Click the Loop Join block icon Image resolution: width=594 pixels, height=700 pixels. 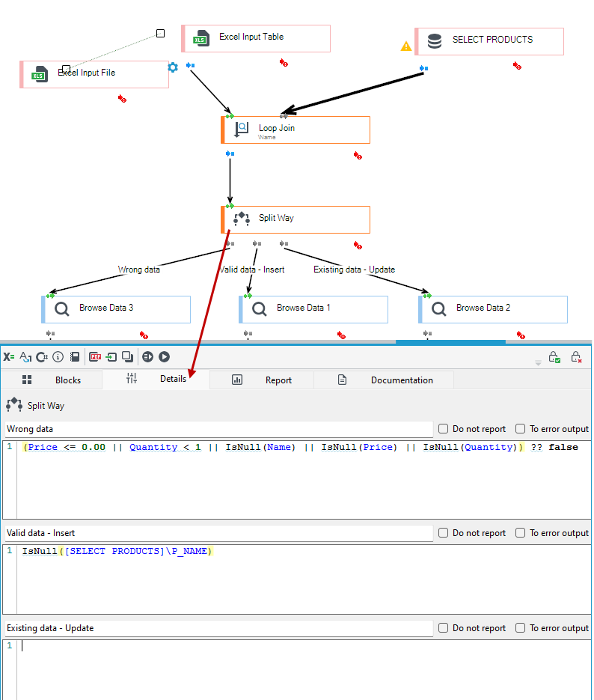241,130
